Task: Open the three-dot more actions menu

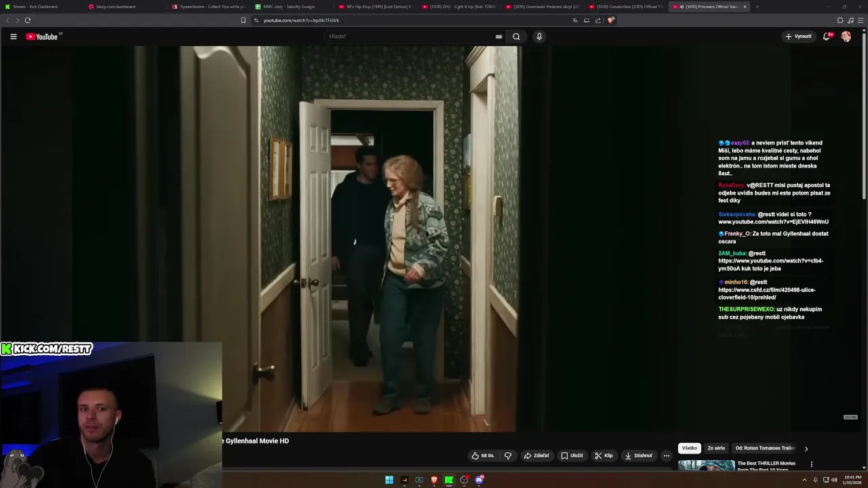Action: point(666,455)
